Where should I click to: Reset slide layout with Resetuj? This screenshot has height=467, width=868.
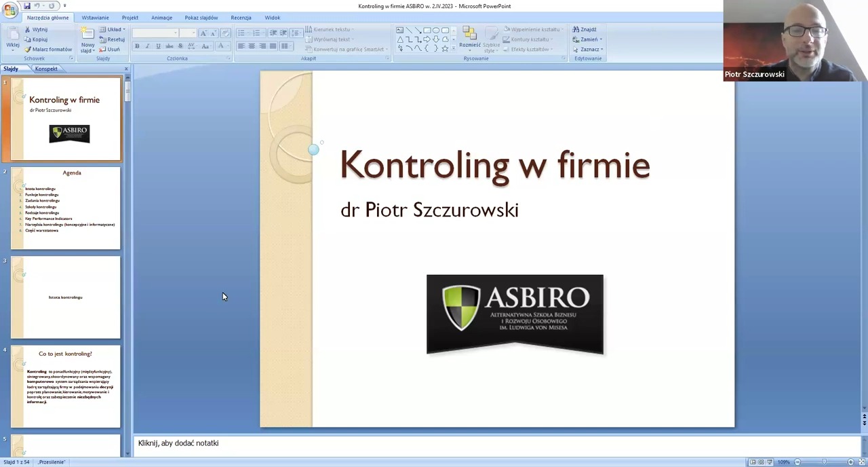[x=113, y=39]
